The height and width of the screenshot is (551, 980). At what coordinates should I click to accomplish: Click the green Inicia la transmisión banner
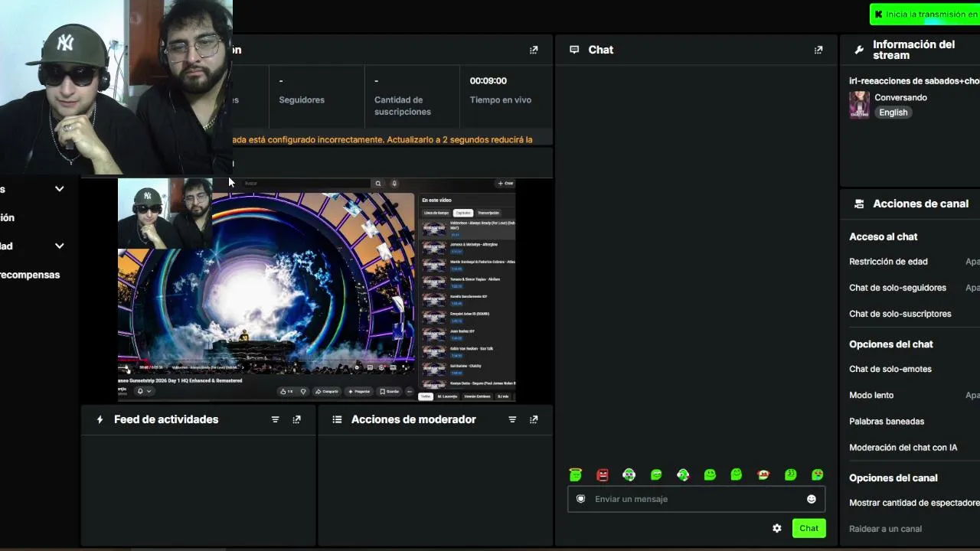pyautogui.click(x=925, y=15)
